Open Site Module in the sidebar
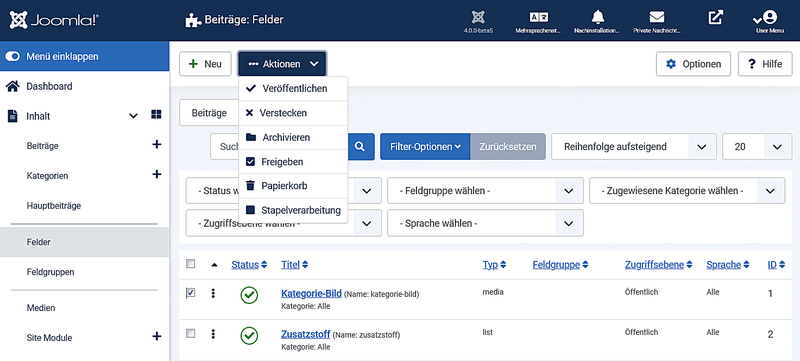Image resolution: width=800 pixels, height=361 pixels. click(49, 338)
